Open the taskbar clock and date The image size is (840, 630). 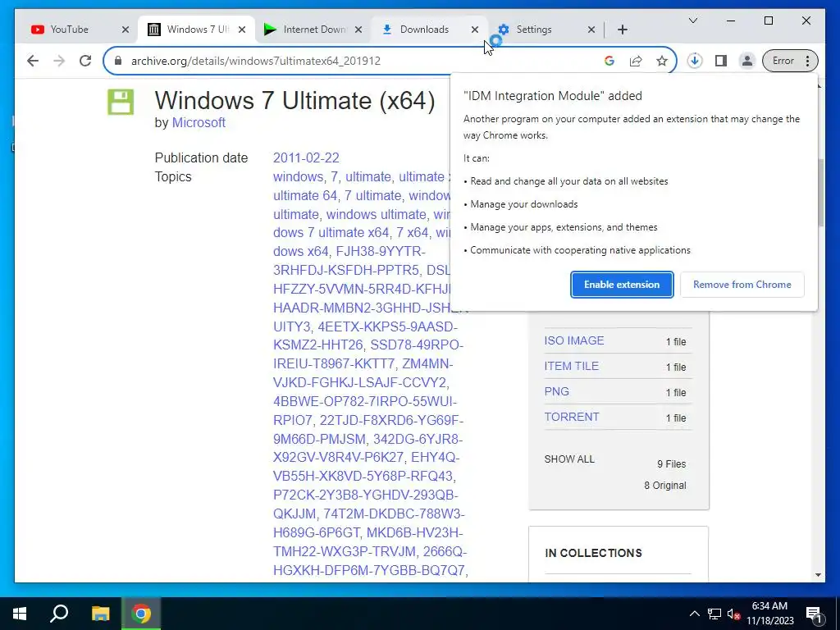tap(769, 614)
